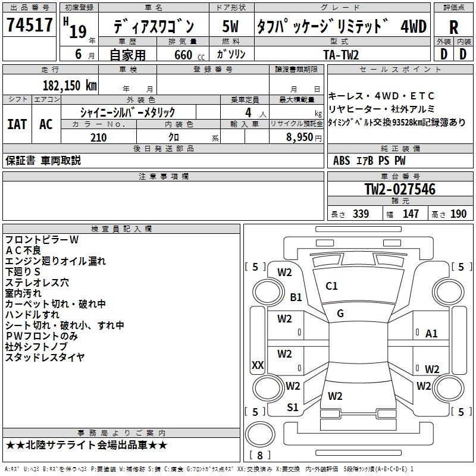Click the note エンジン廻りオイル漏れ
The height and width of the screenshot is (476, 476).
click(x=55, y=261)
